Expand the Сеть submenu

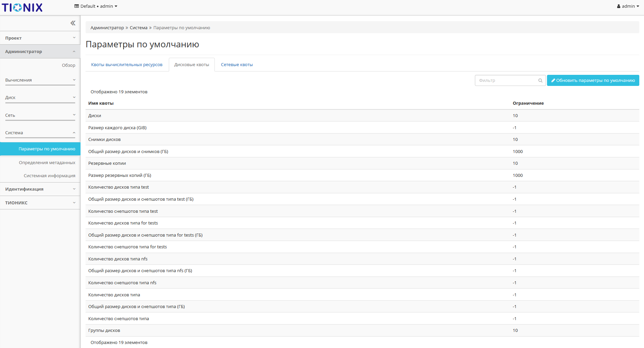click(40, 115)
